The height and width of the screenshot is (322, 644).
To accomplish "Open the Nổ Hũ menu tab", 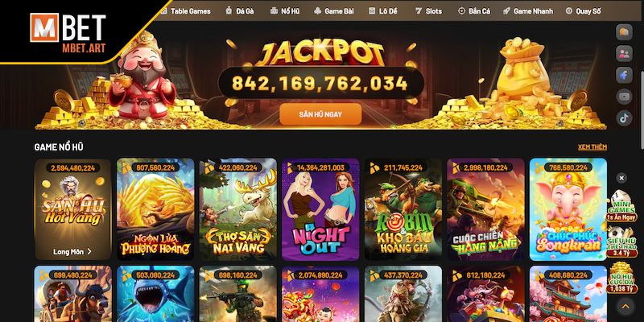I will [x=285, y=11].
